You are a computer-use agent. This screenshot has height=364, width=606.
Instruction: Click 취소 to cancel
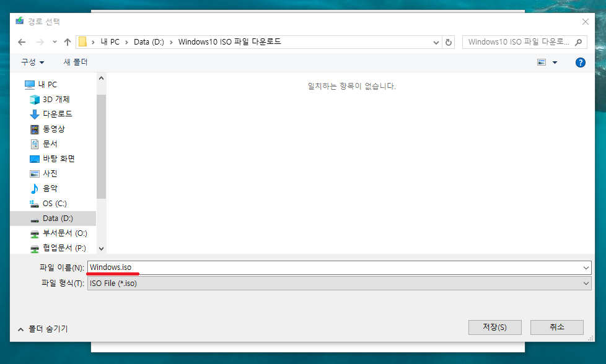coord(556,327)
